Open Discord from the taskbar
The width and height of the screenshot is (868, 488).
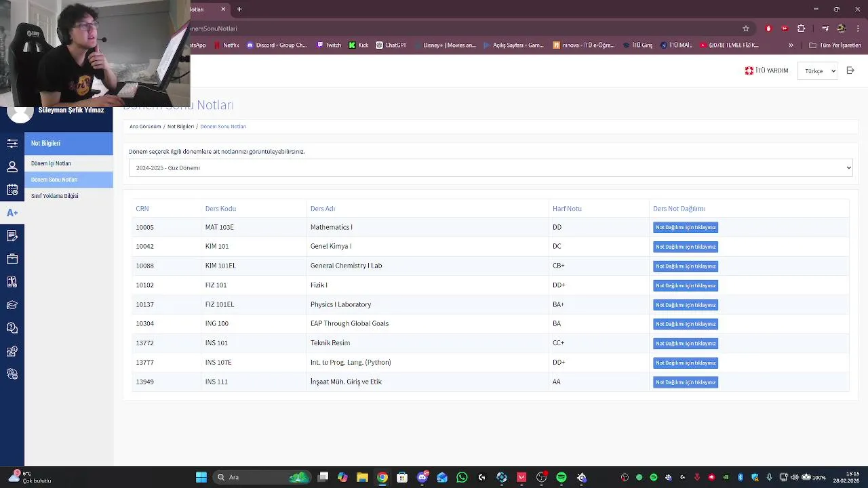pos(422,477)
